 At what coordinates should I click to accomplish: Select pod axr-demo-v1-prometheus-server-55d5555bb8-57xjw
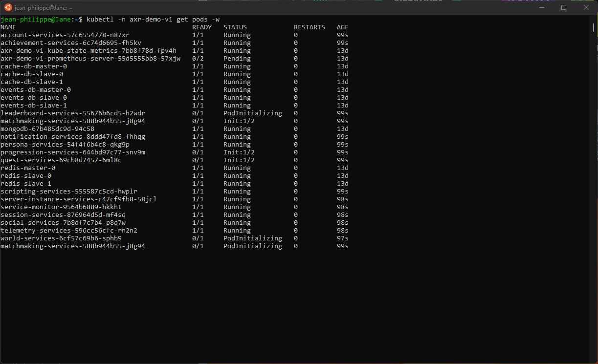(x=90, y=59)
